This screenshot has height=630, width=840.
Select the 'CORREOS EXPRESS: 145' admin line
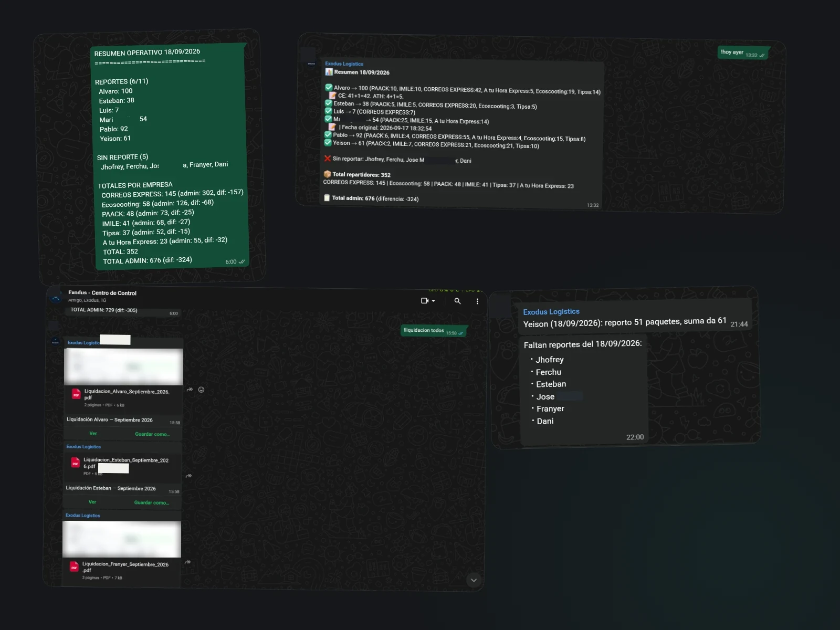172,193
